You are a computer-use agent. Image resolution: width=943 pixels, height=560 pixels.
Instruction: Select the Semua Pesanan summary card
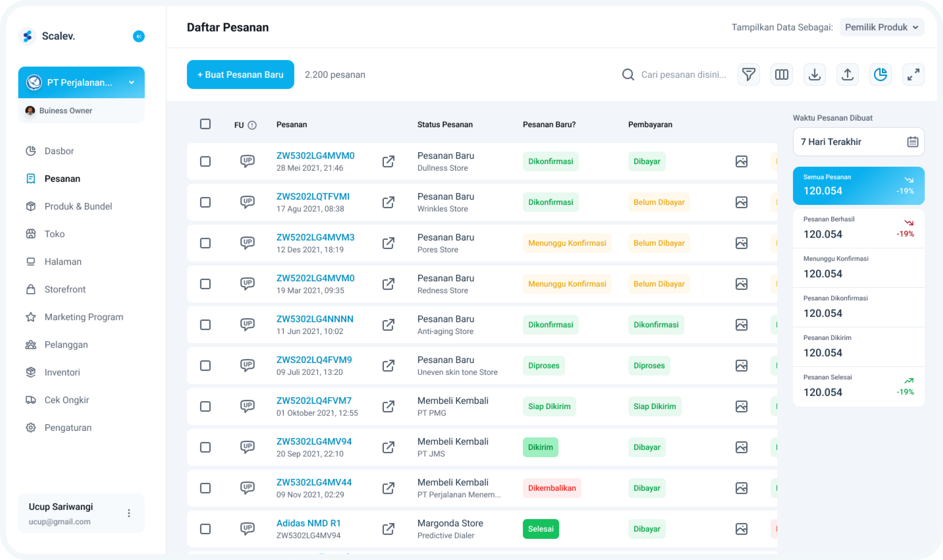pos(858,186)
